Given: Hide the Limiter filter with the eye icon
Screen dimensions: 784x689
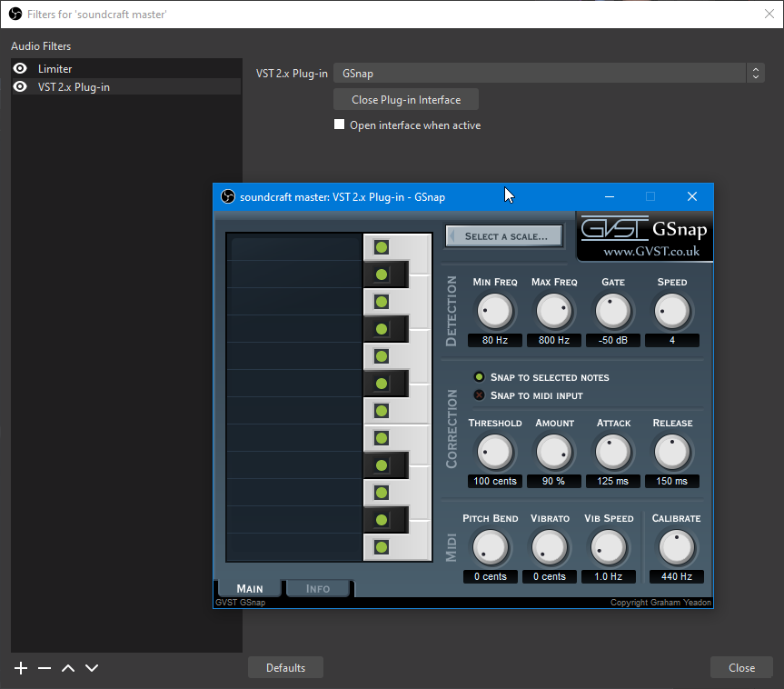Looking at the screenshot, I should (20, 69).
